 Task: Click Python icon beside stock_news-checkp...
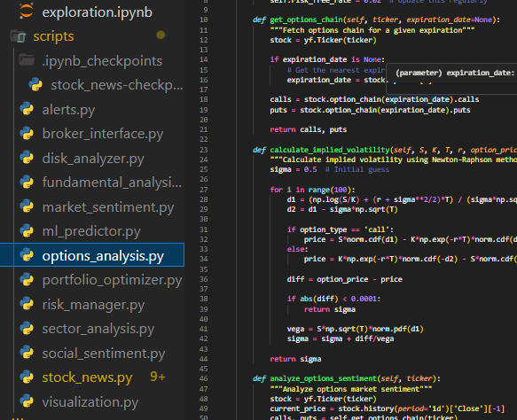(35, 84)
